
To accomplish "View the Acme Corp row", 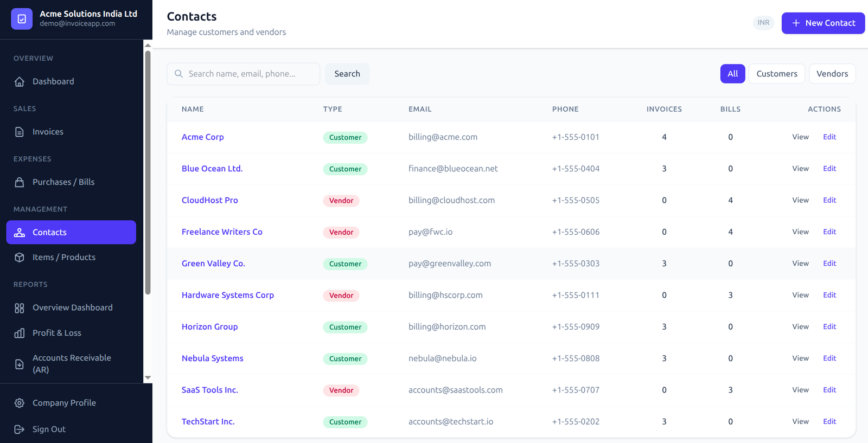I will click(800, 137).
